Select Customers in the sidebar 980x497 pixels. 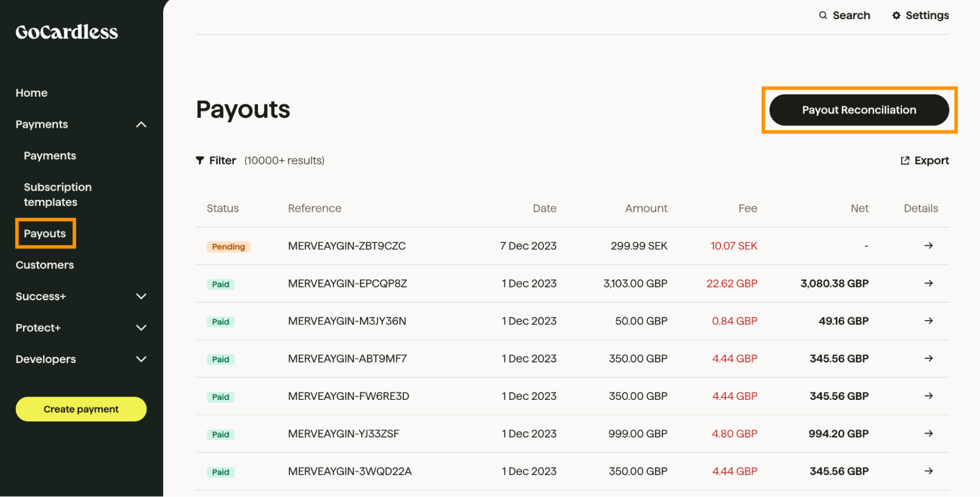tap(45, 265)
